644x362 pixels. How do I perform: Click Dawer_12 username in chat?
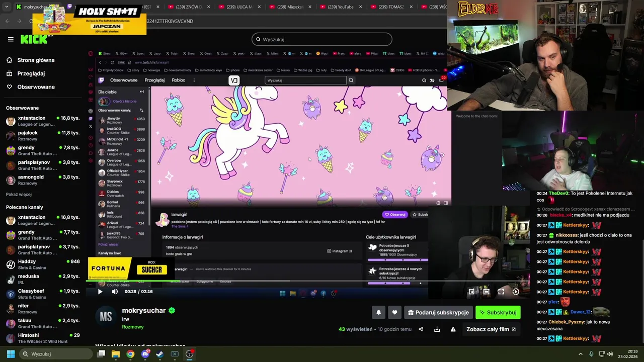click(x=580, y=312)
